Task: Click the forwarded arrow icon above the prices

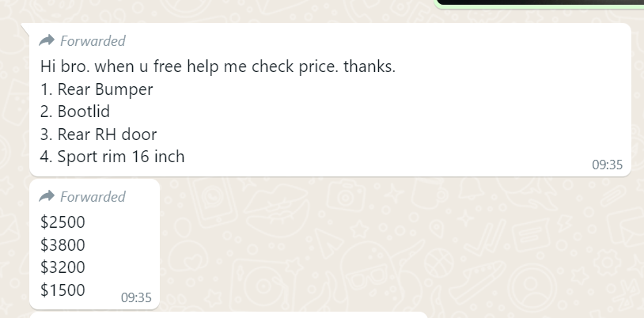Action: tap(46, 196)
